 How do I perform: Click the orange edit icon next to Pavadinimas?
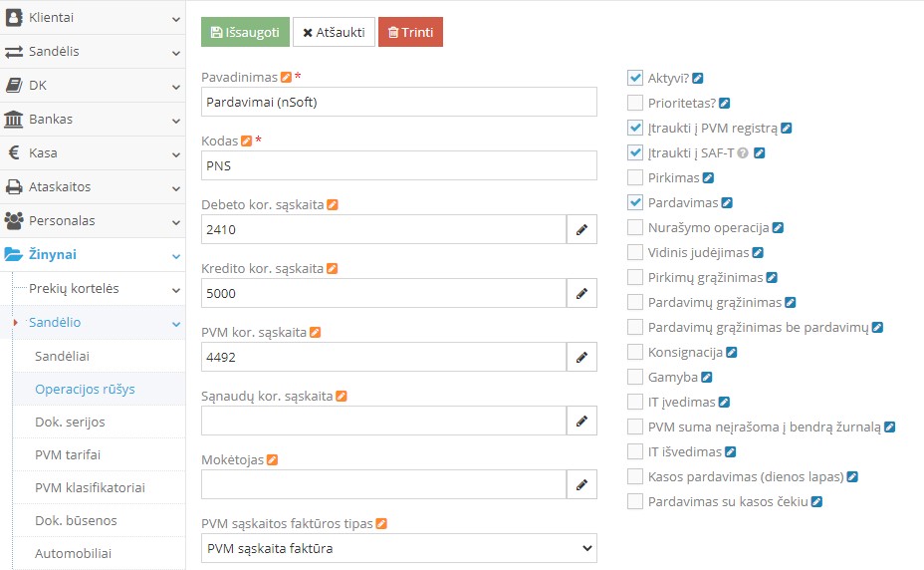[x=287, y=77]
